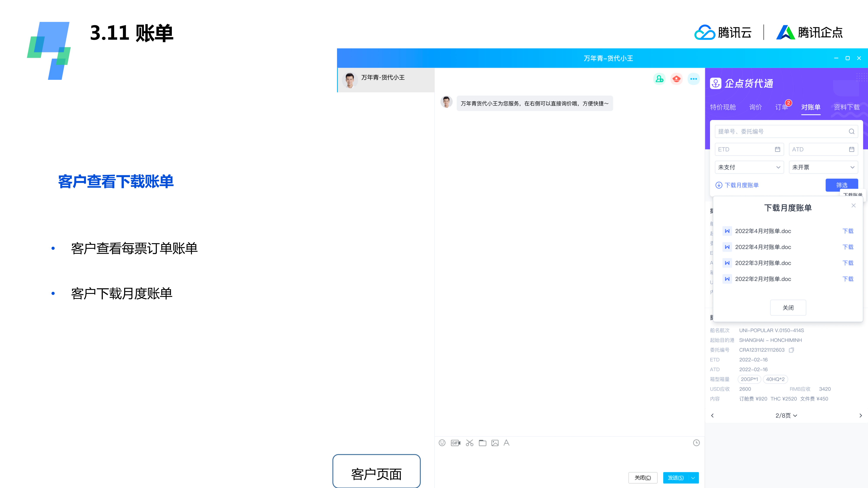Click the RMB应收 value 3420
The image size is (868, 488).
click(x=825, y=389)
